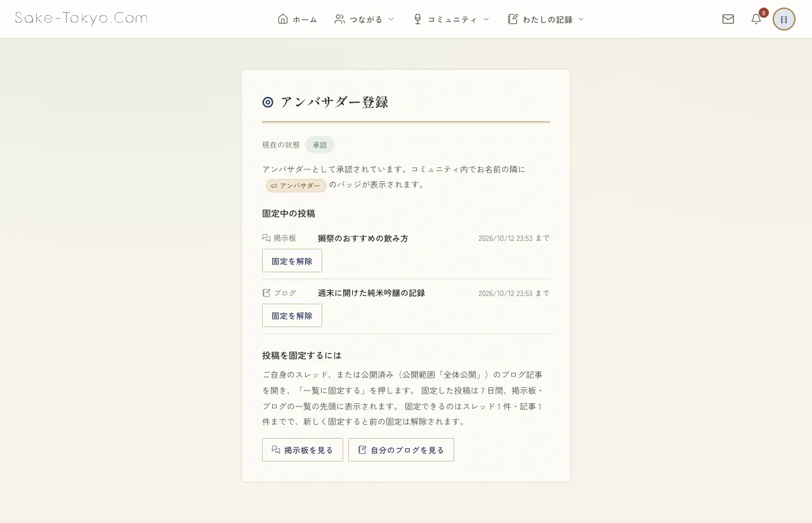The image size is (812, 523).
Task: Click the chat icon in 掲示板を見る button
Action: 276,450
